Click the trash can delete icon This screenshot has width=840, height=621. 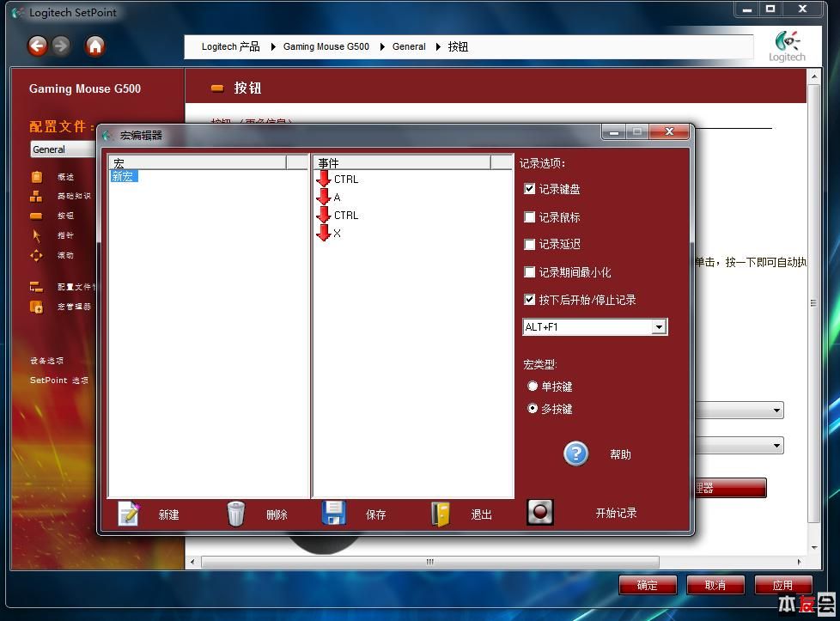tap(235, 514)
